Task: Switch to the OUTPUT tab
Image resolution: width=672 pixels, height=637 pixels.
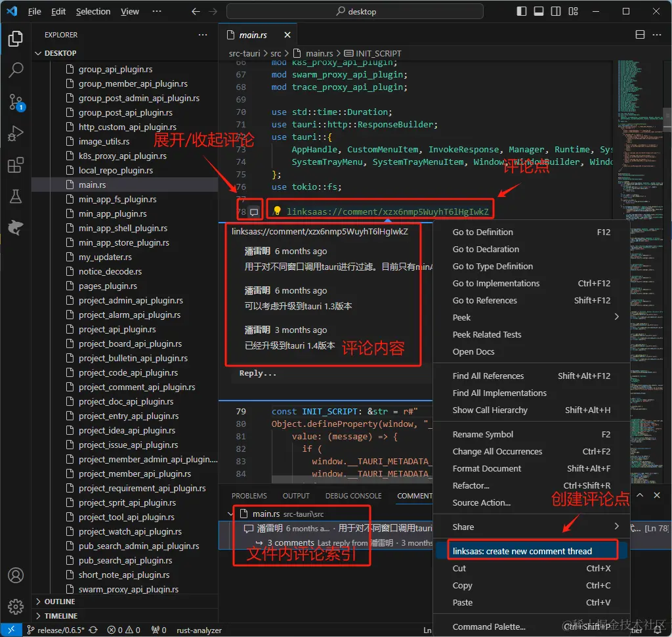Action: 296,496
